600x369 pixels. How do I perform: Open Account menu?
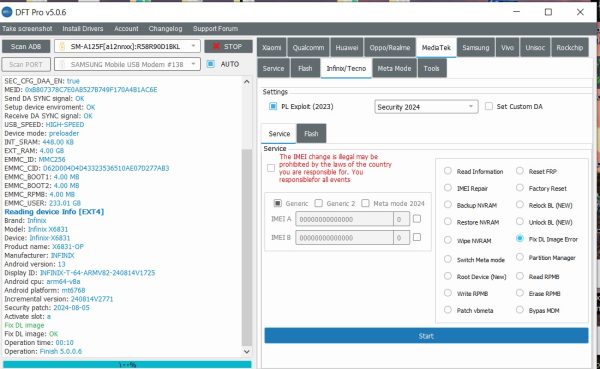[x=126, y=29]
